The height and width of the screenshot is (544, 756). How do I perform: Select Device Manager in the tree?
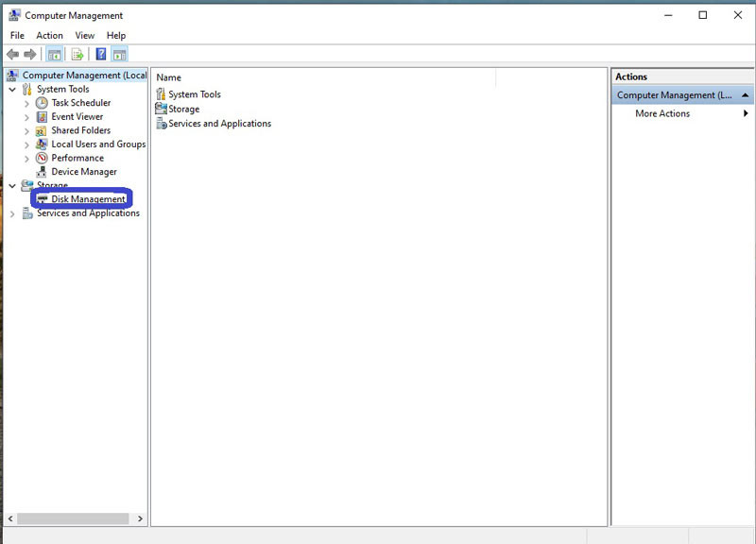84,172
